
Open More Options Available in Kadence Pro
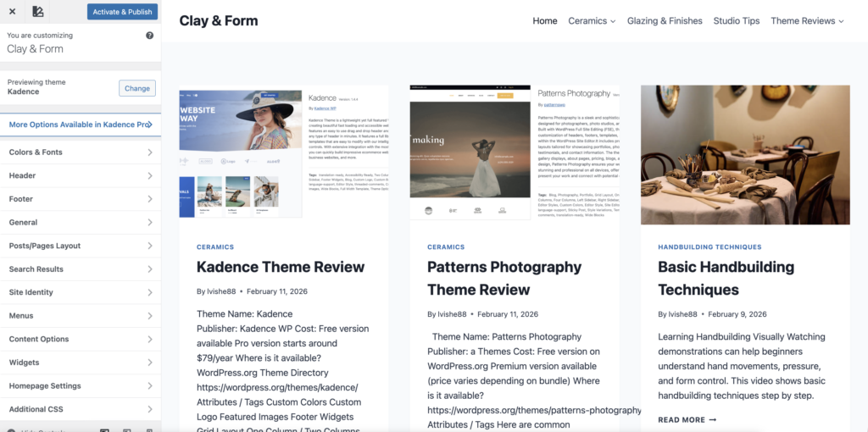(x=80, y=125)
